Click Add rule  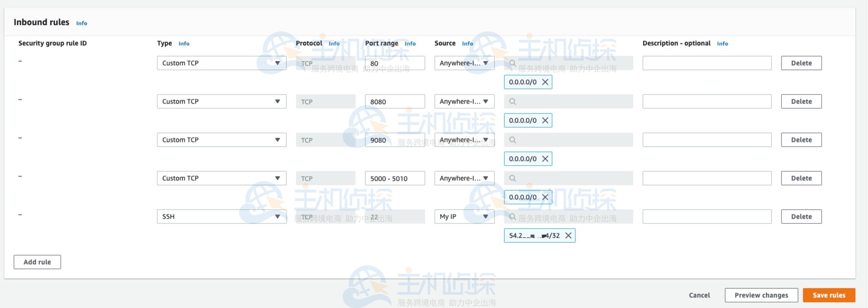pos(37,262)
